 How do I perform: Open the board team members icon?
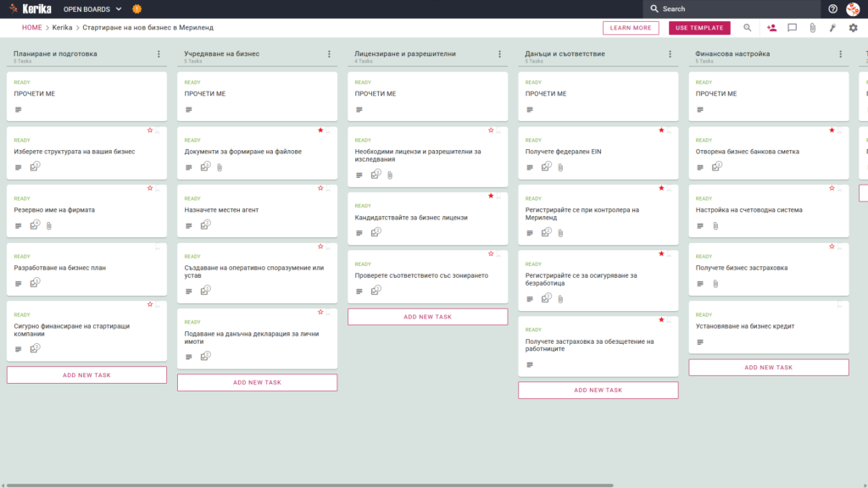point(771,28)
